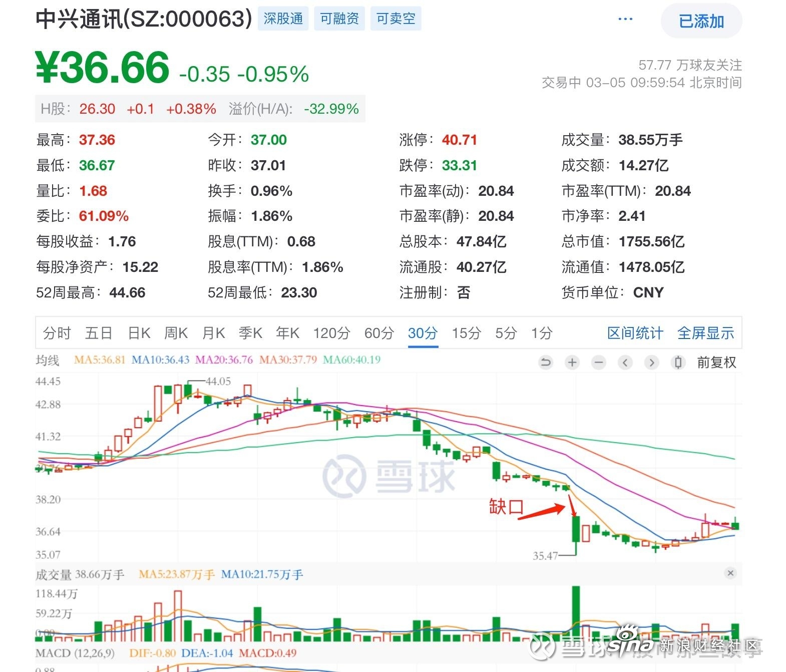
Task: Switch to the 五日 chart tab
Action: [x=99, y=333]
